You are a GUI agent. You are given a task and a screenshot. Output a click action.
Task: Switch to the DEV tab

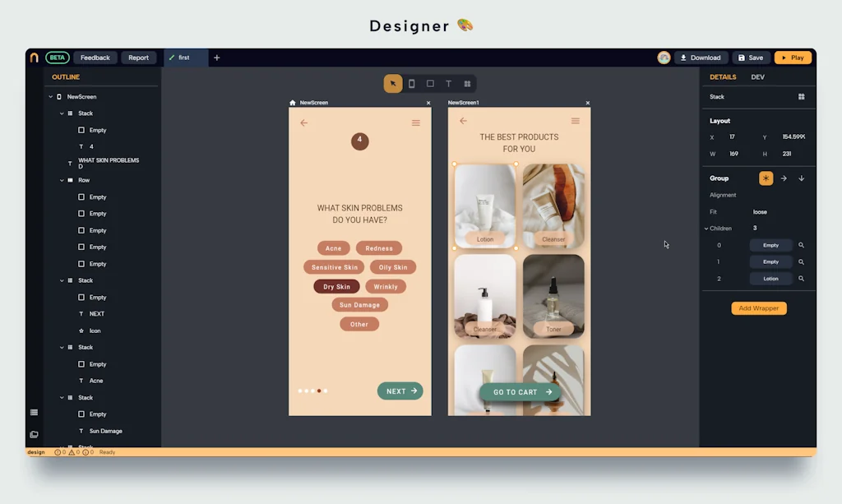pos(757,77)
